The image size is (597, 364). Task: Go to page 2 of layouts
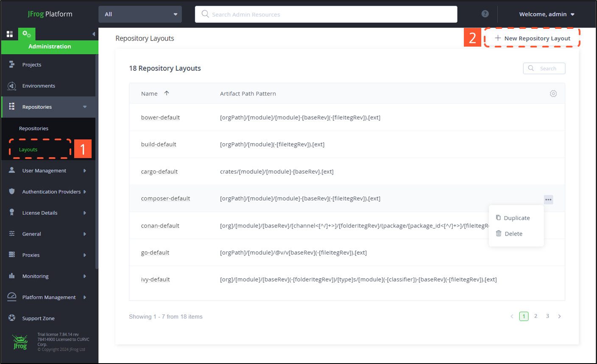click(x=536, y=316)
